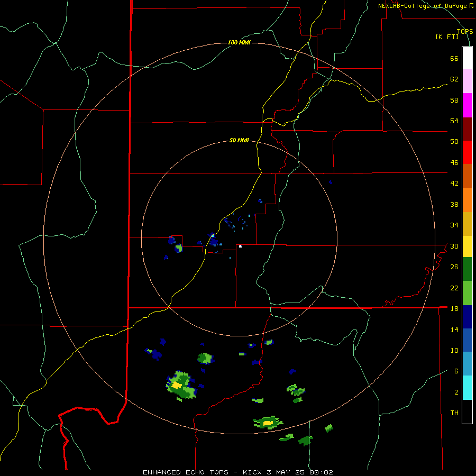Viewport: 476px width, 476px height.
Task: Click the [K FT] units label
Action: pos(447,36)
